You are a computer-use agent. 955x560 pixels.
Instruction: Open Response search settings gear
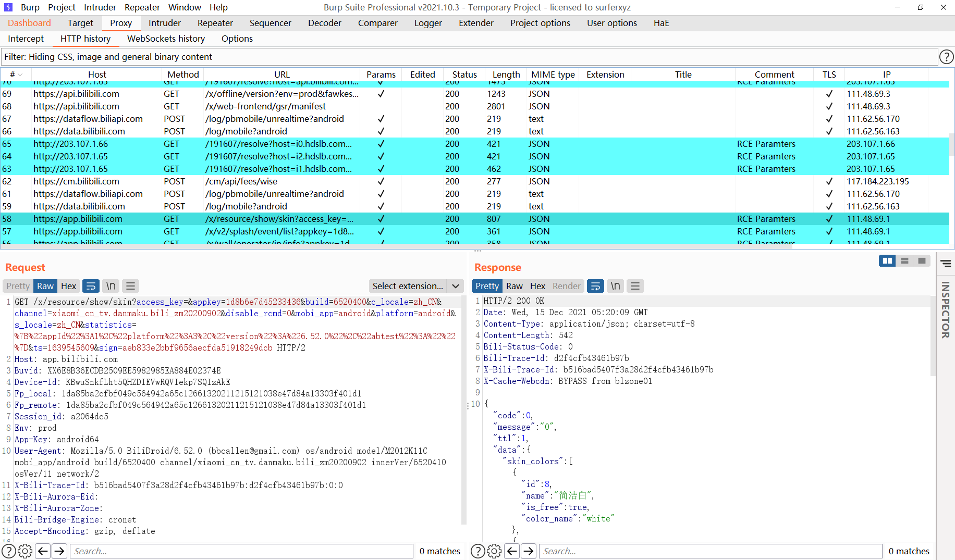pyautogui.click(x=494, y=551)
